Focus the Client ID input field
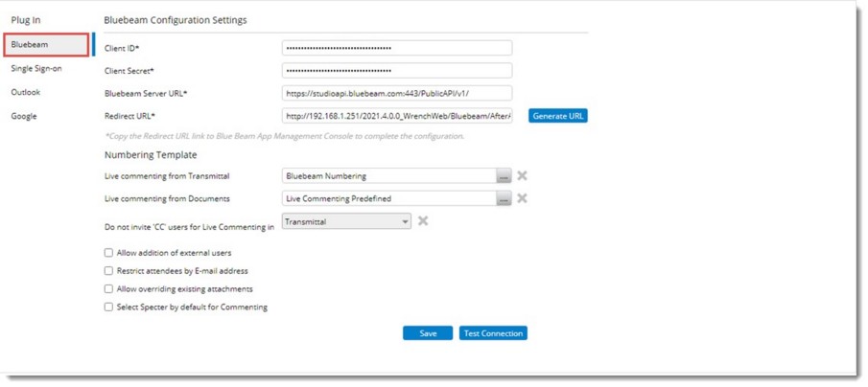The width and height of the screenshot is (868, 387). [397, 48]
